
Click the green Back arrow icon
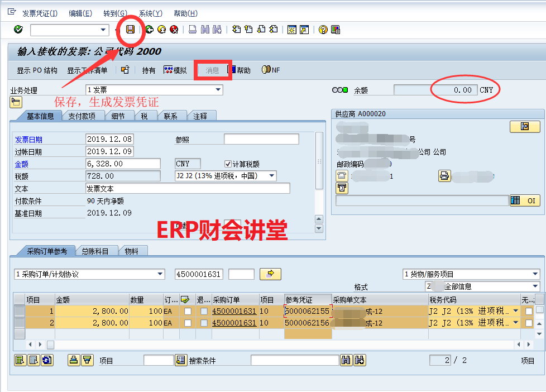click(x=149, y=30)
